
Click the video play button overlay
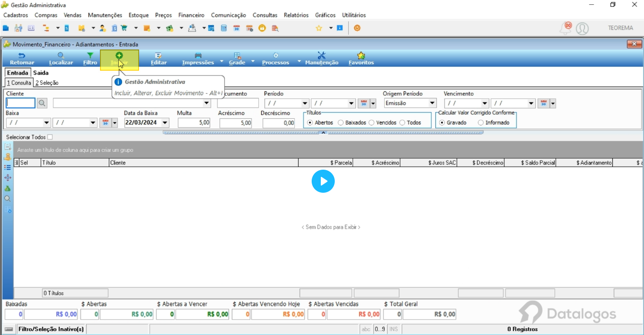(323, 181)
